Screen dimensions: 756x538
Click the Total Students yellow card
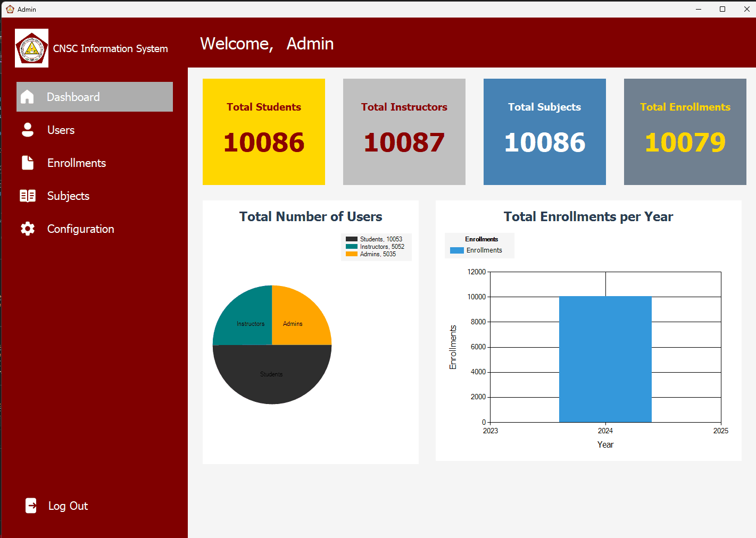point(264,132)
